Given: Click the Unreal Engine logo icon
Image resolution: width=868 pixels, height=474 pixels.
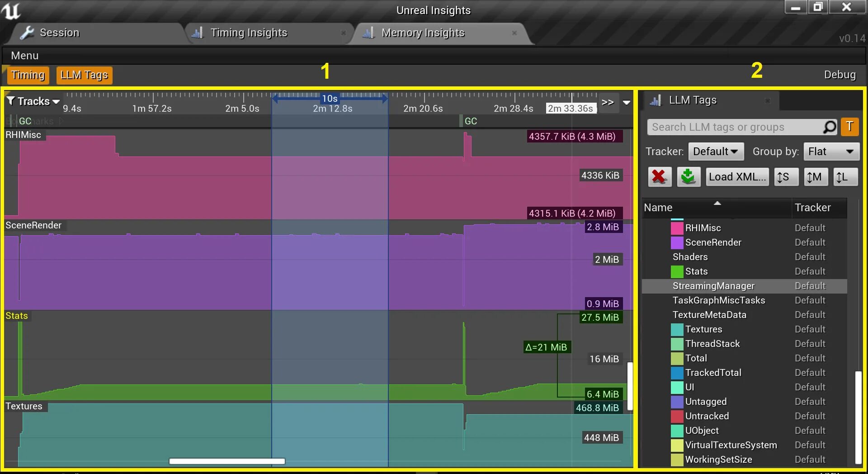Looking at the screenshot, I should tap(10, 11).
